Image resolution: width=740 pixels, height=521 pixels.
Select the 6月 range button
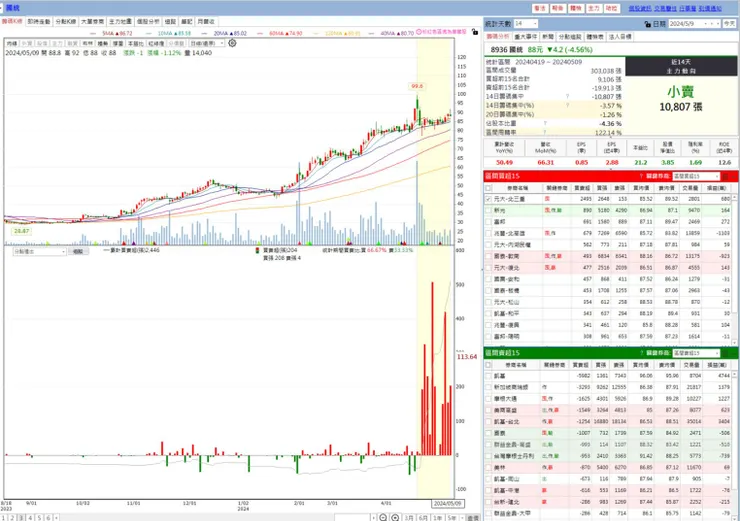coord(423,518)
